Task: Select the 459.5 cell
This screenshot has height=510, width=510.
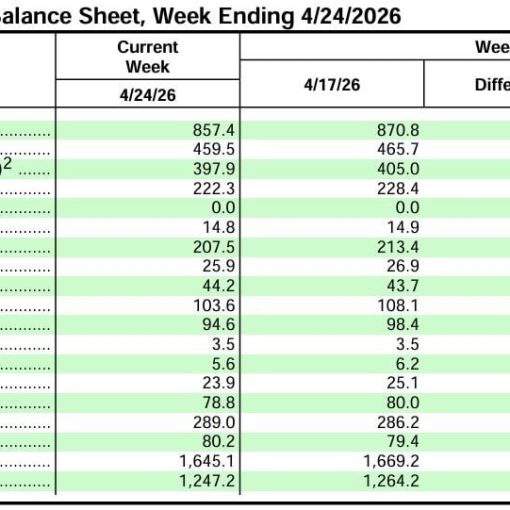Action: (x=214, y=149)
